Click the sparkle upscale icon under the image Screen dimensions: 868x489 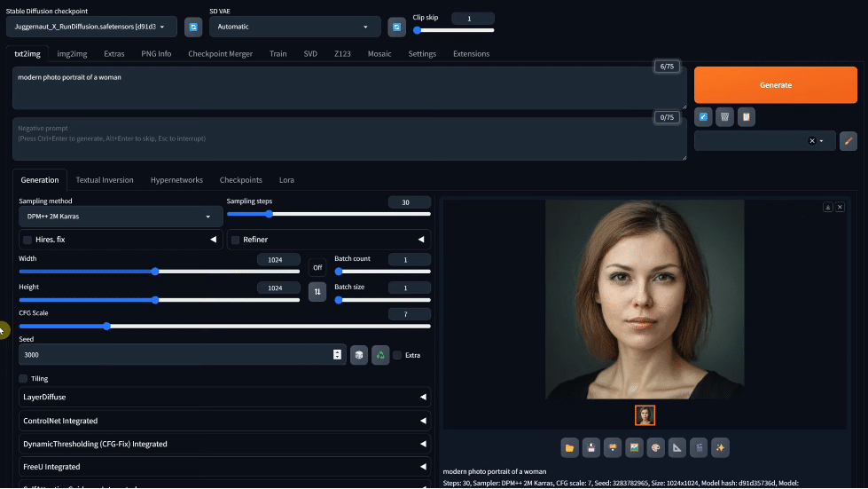point(721,447)
